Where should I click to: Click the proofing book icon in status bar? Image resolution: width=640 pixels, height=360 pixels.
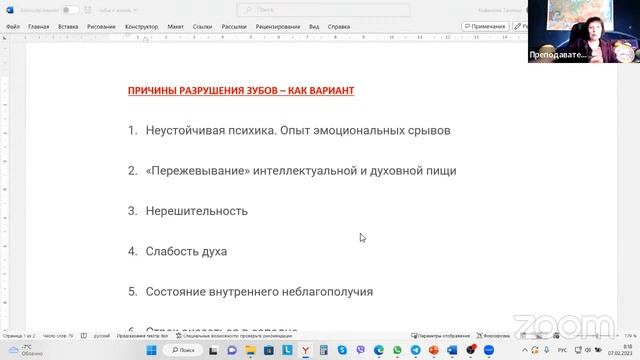pos(84,336)
